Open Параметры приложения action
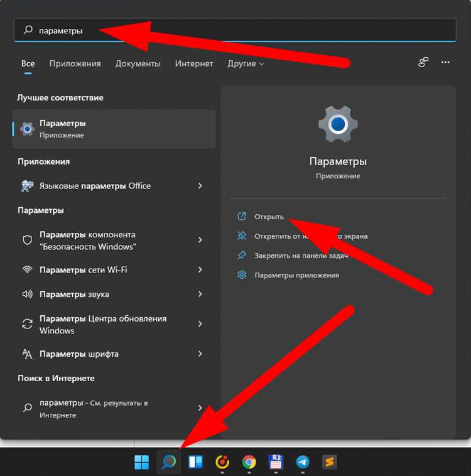Image resolution: width=471 pixels, height=476 pixels. [296, 275]
